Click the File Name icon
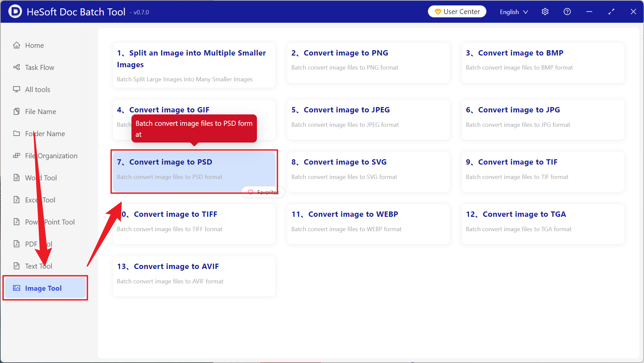The image size is (644, 363). click(16, 111)
